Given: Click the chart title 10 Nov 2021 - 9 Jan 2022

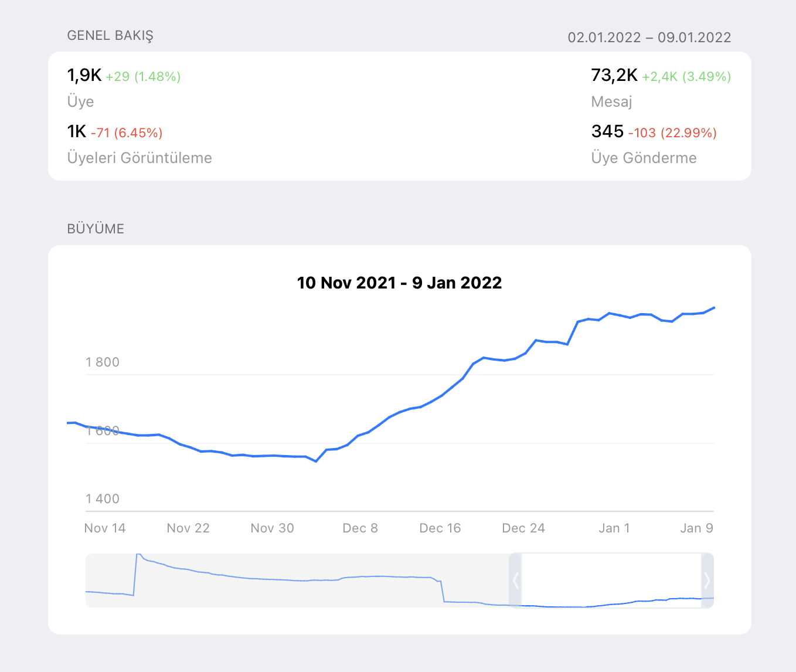Looking at the screenshot, I should pyautogui.click(x=399, y=283).
